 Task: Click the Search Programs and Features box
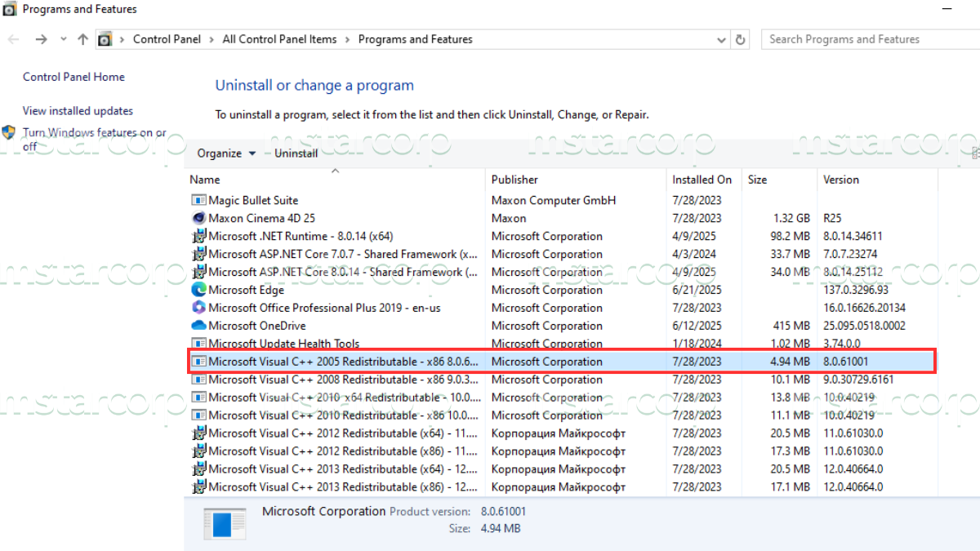(x=871, y=39)
